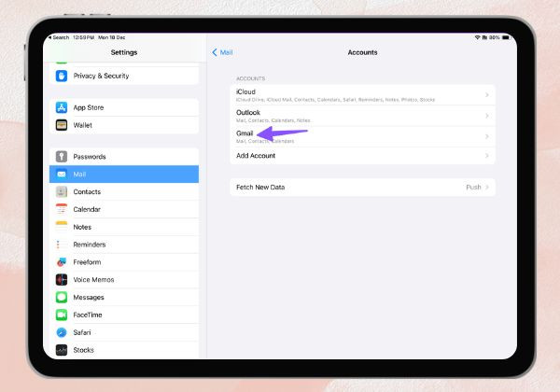This screenshot has width=560, height=392.
Task: Tap the Wallet icon
Action: pos(62,125)
